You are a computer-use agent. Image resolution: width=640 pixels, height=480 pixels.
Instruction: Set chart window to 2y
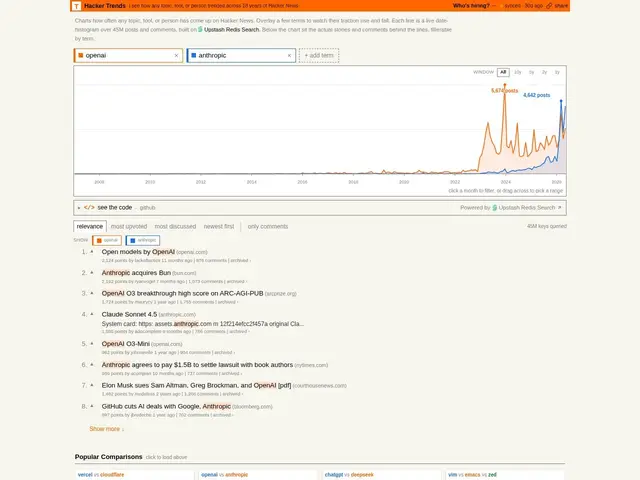coord(544,72)
